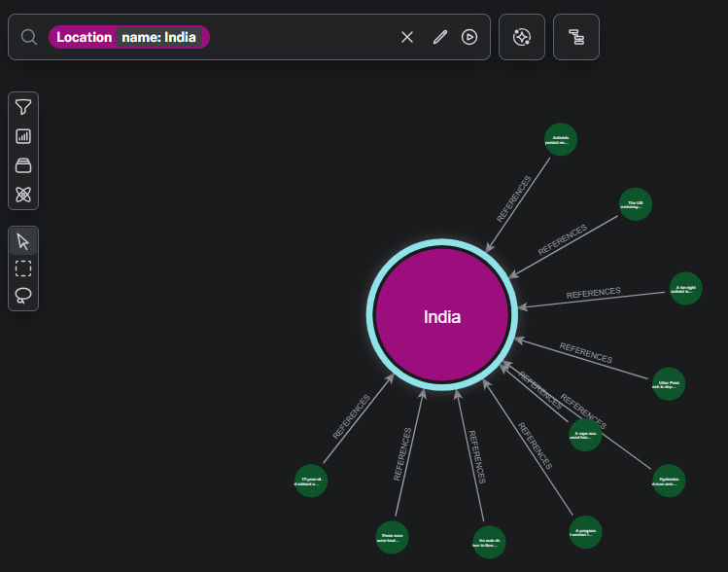728x572 pixels.
Task: Click REFERENCES edge from 'Activists protest' node
Action: point(513,198)
